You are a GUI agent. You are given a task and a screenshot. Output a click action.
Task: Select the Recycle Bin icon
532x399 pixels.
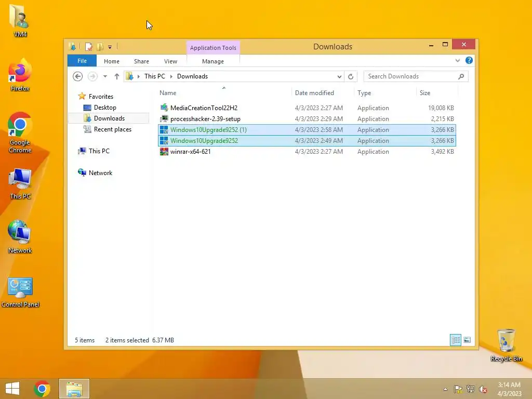506,345
